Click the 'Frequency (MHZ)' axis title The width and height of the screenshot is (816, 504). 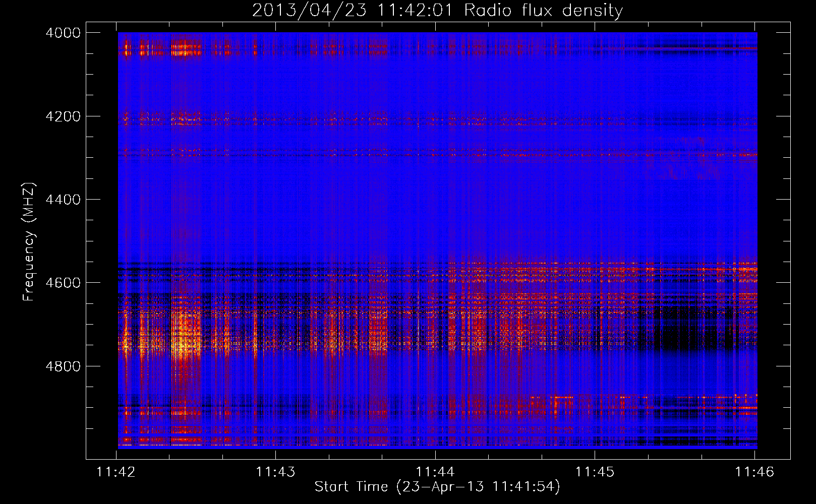tap(29, 242)
